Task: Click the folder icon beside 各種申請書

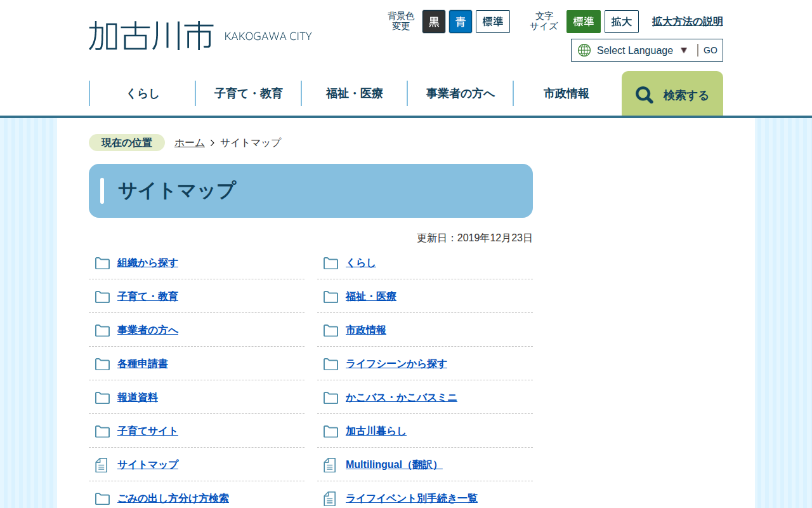Action: [x=102, y=364]
